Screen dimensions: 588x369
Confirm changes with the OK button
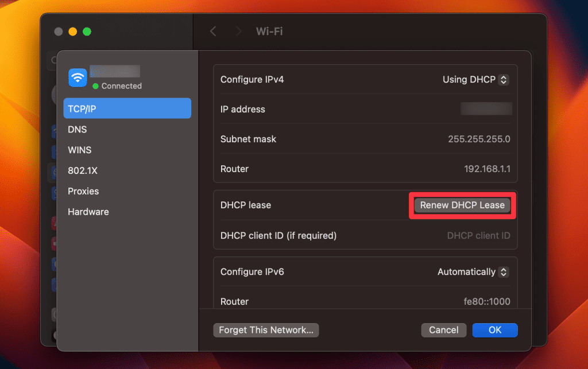[494, 330]
